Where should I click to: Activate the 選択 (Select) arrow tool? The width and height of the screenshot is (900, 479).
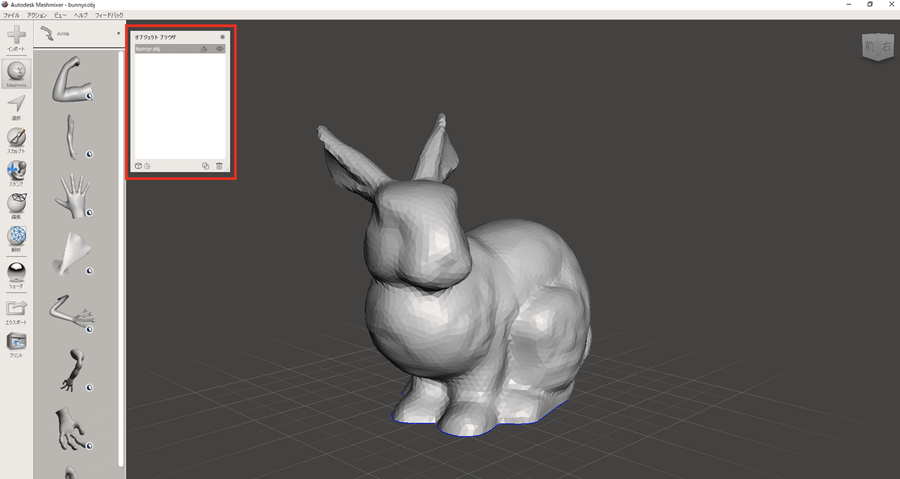point(16,105)
